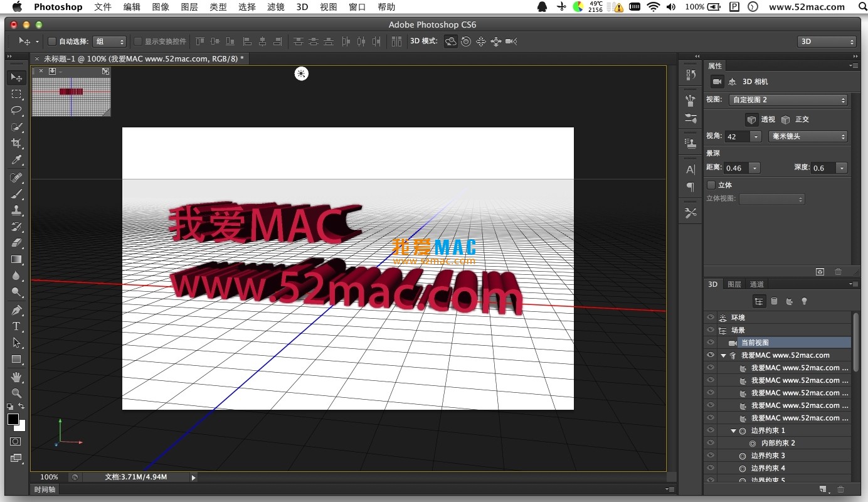Open the 视图 自定视图 2 dropdown

pyautogui.click(x=789, y=99)
